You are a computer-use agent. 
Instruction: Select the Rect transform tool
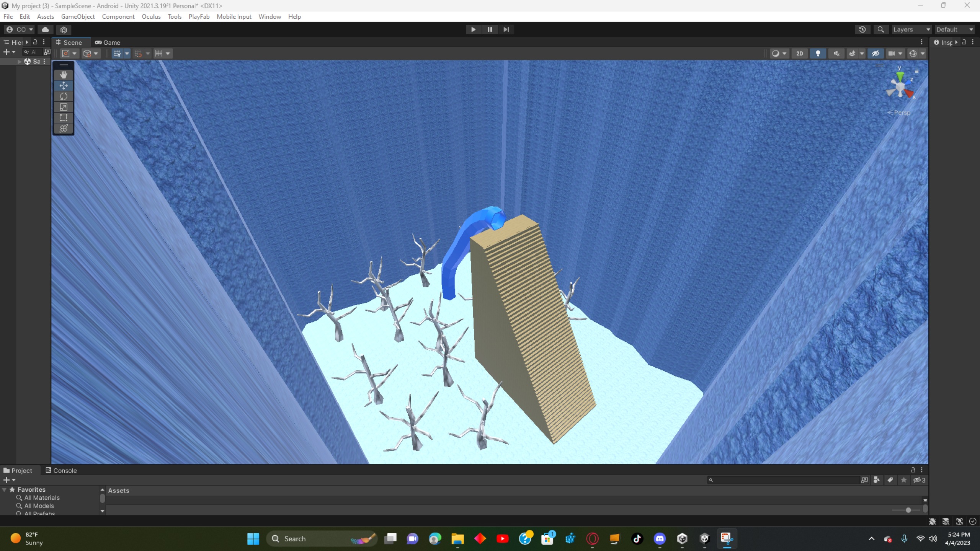point(64,118)
